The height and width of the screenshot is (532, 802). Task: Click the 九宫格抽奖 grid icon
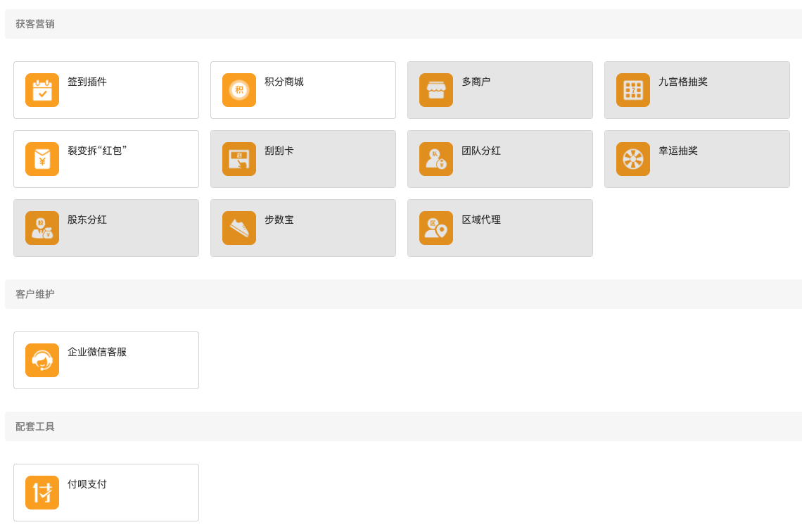(x=633, y=90)
